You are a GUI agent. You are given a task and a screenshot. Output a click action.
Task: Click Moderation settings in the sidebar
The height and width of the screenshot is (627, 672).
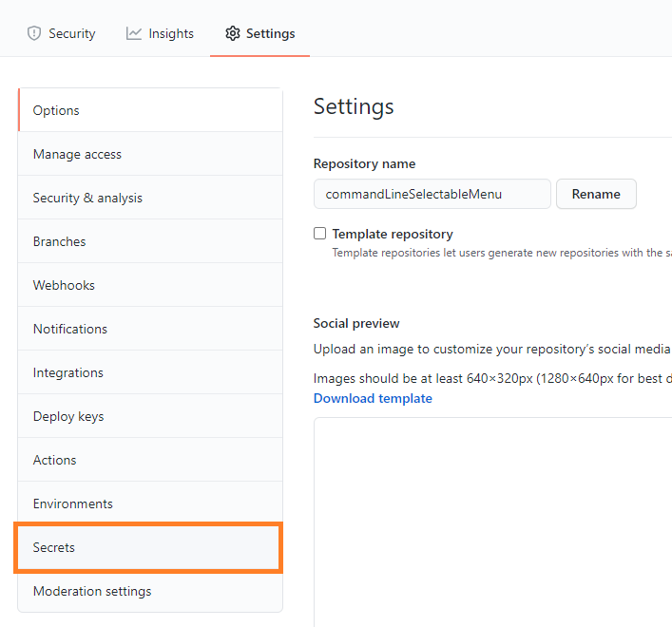pos(91,591)
